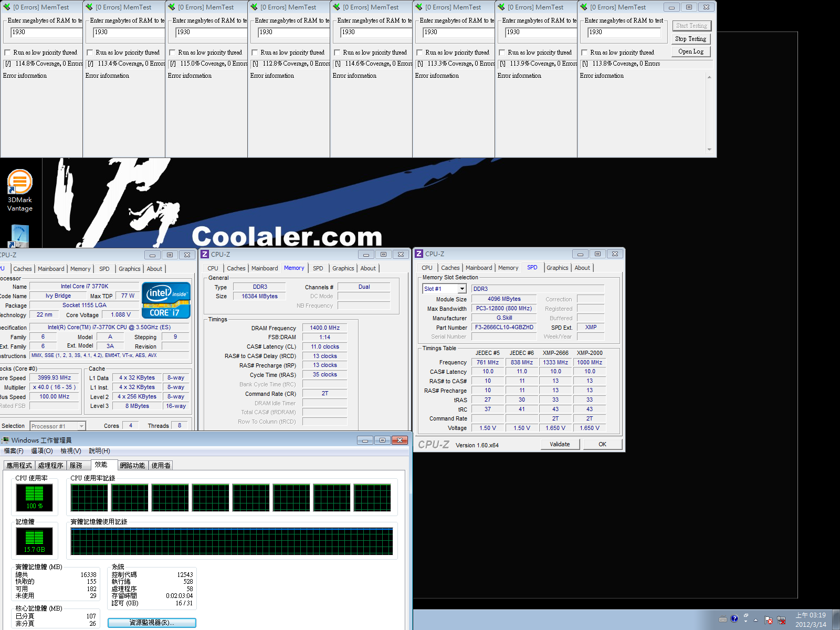The width and height of the screenshot is (840, 630).
Task: Click the title icon of the MemTest window showing 113.4% coverage
Action: (89, 7)
